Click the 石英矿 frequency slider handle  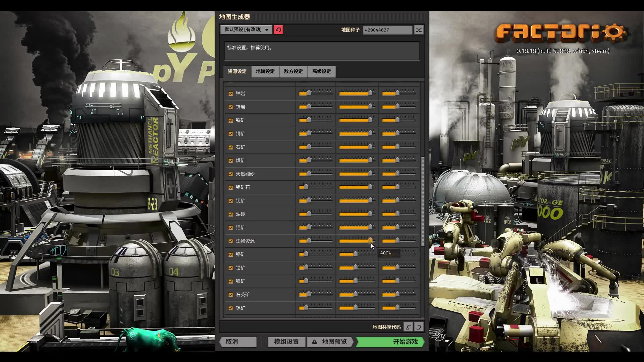pyautogui.click(x=309, y=294)
